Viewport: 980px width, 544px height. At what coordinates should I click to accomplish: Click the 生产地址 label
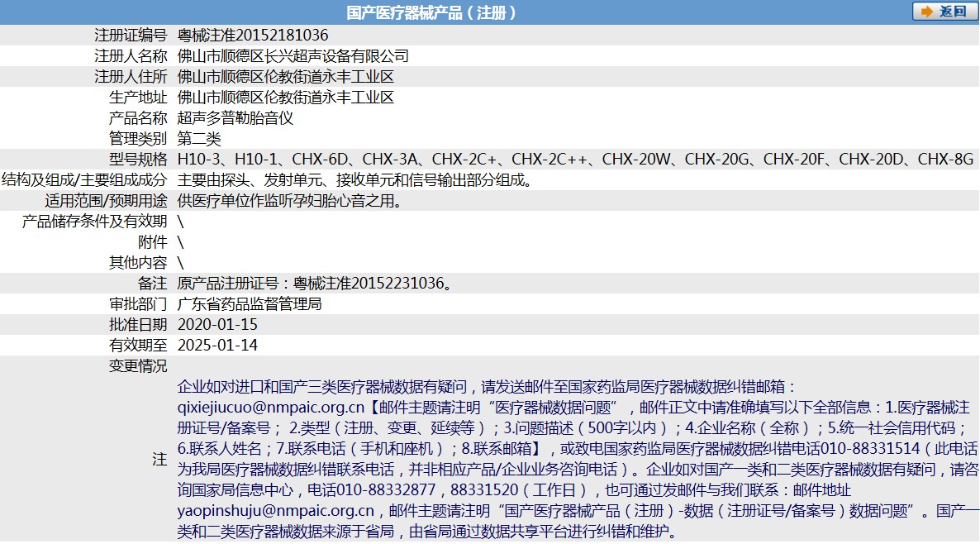point(138,97)
